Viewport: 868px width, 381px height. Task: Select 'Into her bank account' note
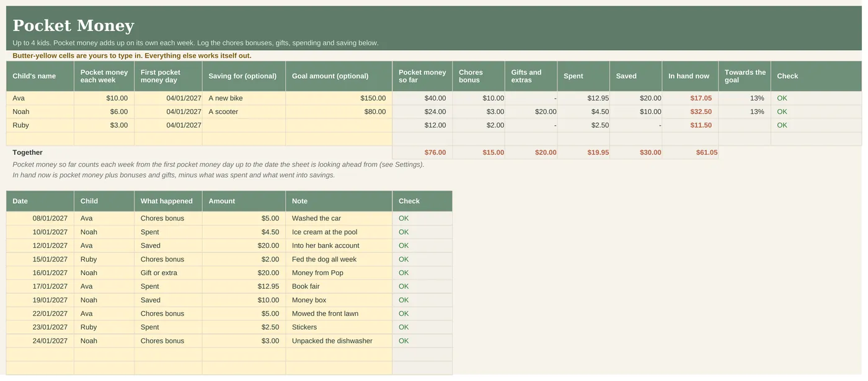pos(339,245)
